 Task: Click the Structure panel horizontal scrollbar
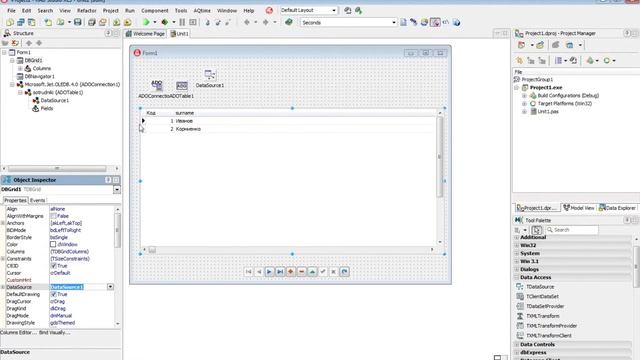(57, 169)
